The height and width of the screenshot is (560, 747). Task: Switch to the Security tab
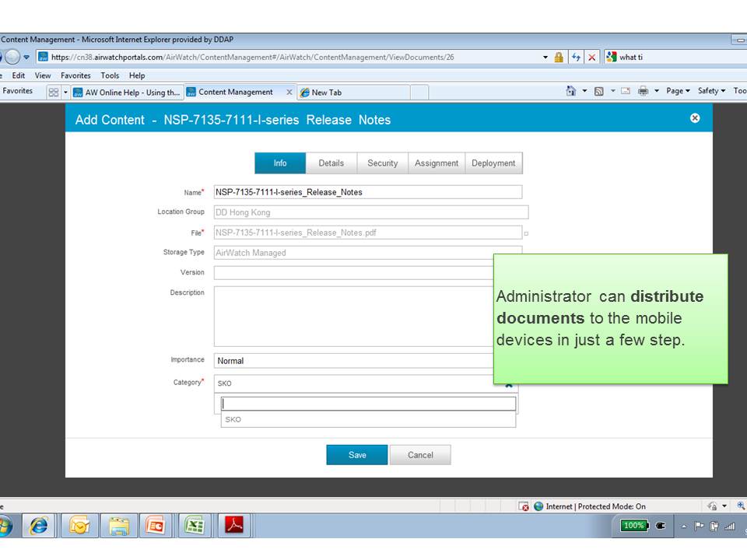[382, 163]
